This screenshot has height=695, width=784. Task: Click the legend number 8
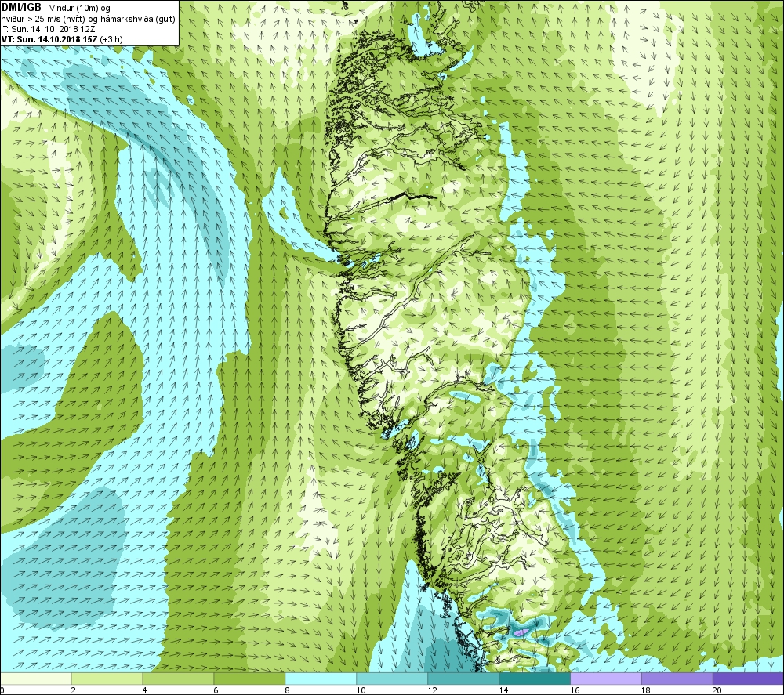coord(287,690)
